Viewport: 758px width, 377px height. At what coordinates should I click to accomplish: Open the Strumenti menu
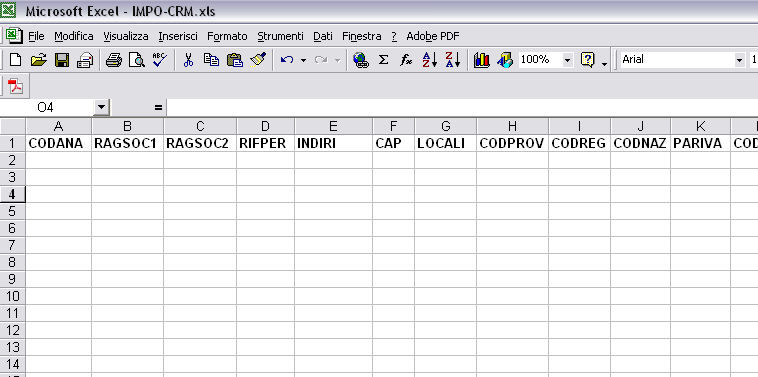click(x=280, y=36)
